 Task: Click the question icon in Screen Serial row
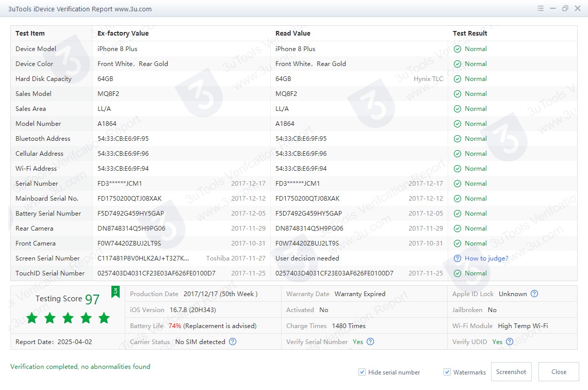tap(457, 258)
